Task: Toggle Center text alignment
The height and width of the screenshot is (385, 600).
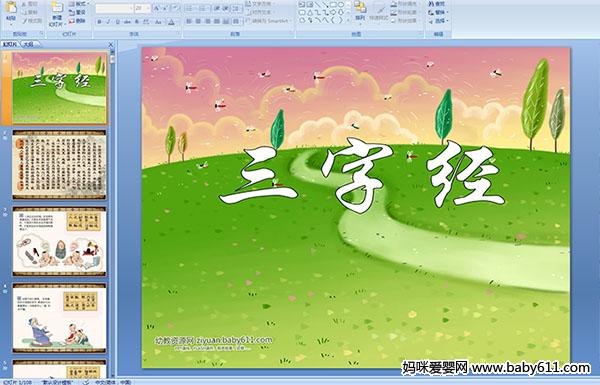Action: pyautogui.click(x=198, y=21)
